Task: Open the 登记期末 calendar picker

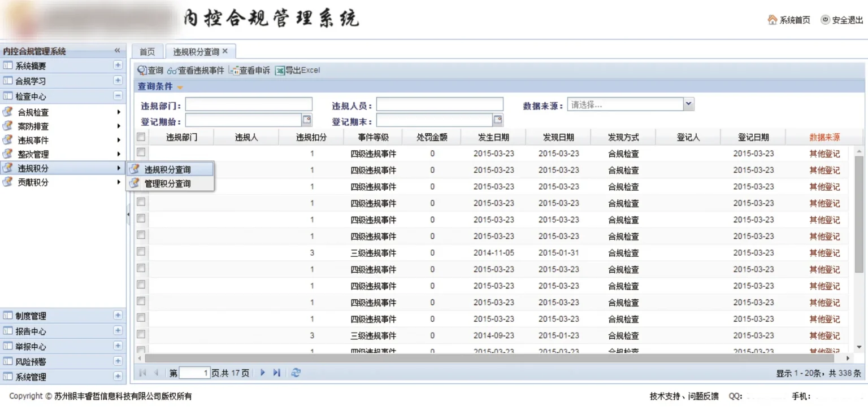Action: point(498,120)
